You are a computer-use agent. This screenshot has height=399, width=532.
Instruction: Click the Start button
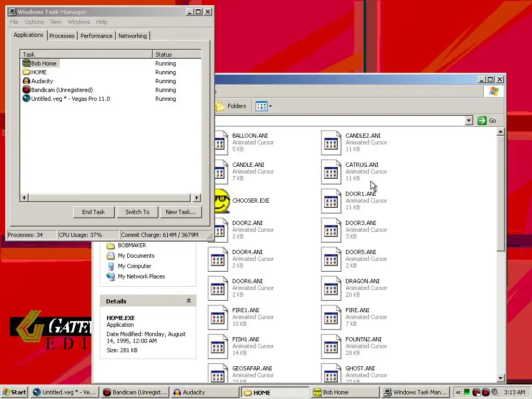click(14, 392)
